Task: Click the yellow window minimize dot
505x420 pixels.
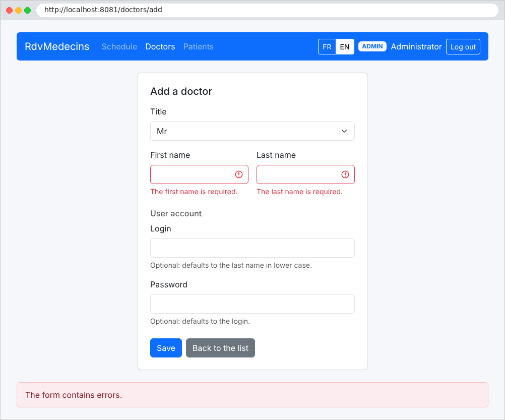Action: [x=18, y=10]
